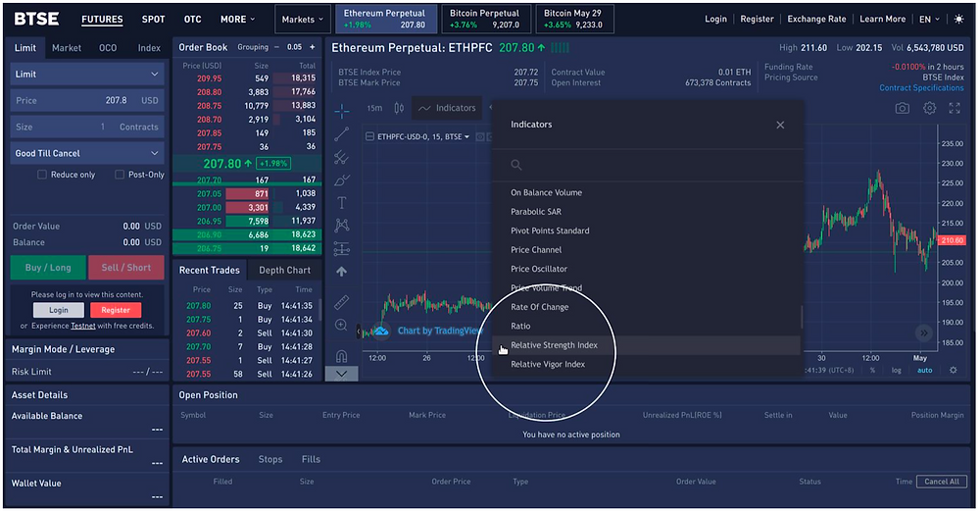
Task: Decrease order book grouping with minus
Action: click(x=277, y=47)
